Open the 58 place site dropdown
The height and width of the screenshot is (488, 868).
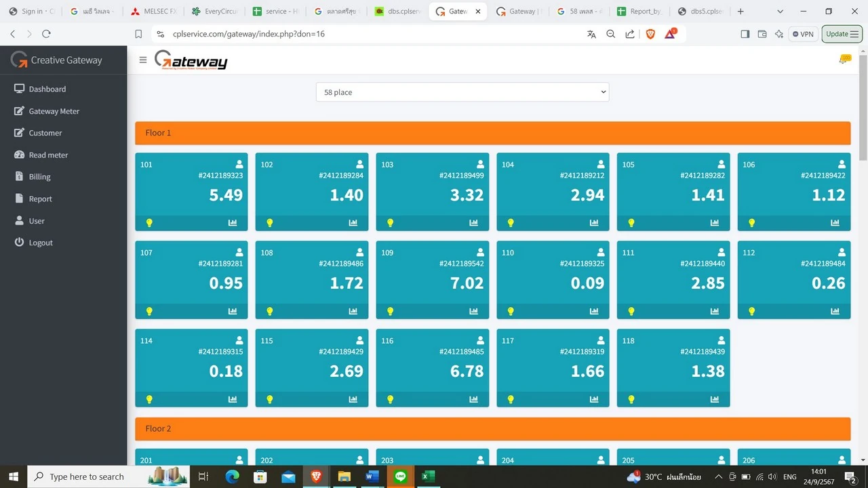point(462,92)
